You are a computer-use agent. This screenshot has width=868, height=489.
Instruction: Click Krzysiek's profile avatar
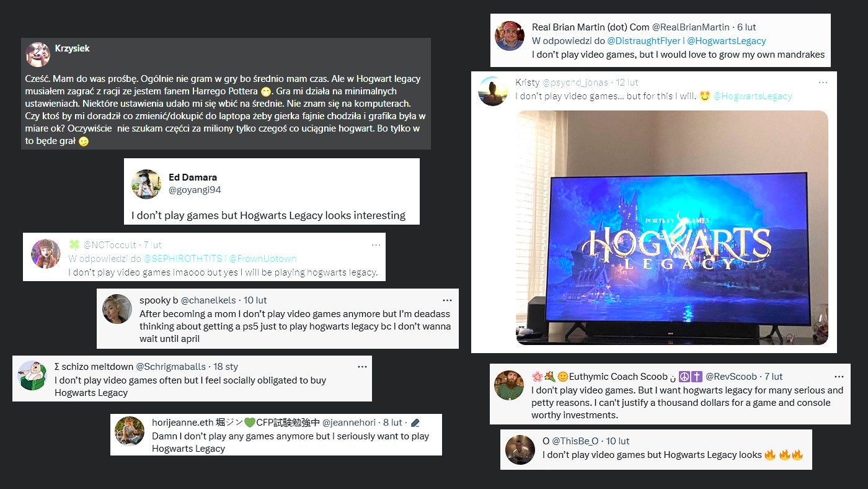pyautogui.click(x=38, y=55)
